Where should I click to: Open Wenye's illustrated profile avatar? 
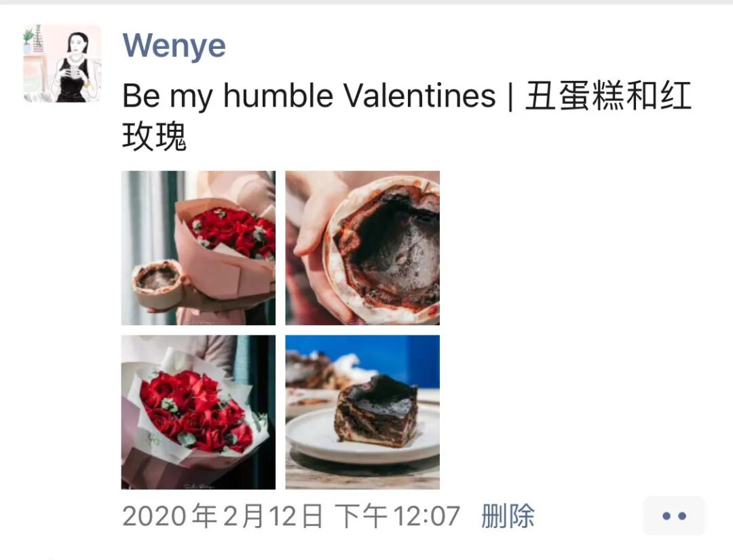pos(62,64)
